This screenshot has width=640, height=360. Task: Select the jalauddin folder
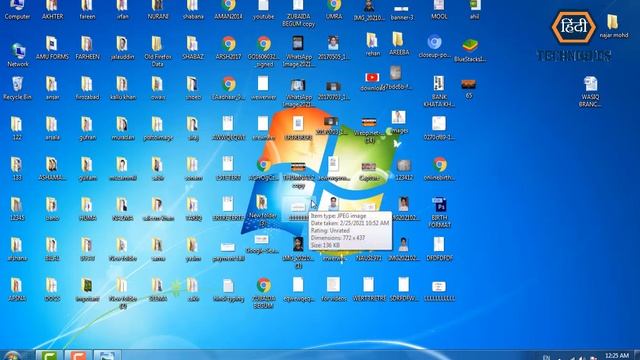122,48
